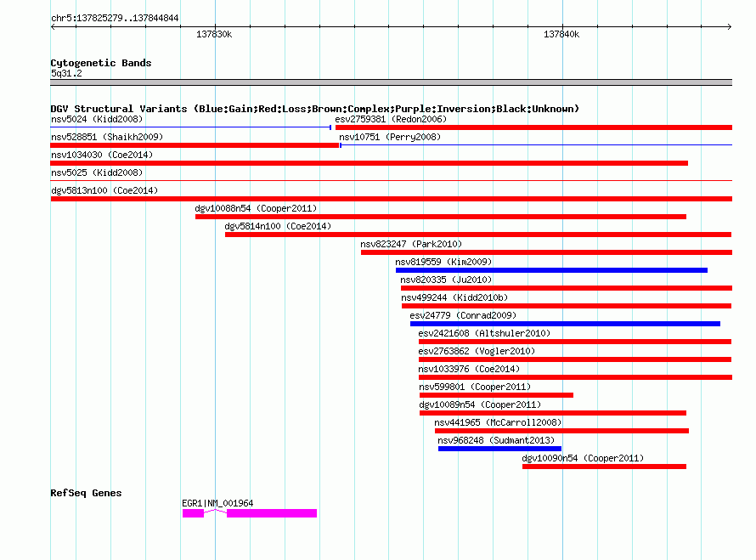Click the first EGR1 exon block
The image size is (756, 560).
(194, 513)
